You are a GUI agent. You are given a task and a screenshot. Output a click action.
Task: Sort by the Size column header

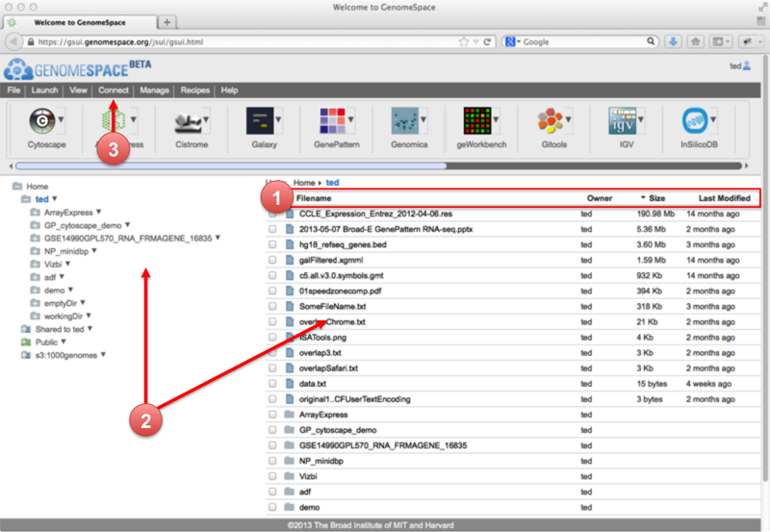[x=656, y=198]
